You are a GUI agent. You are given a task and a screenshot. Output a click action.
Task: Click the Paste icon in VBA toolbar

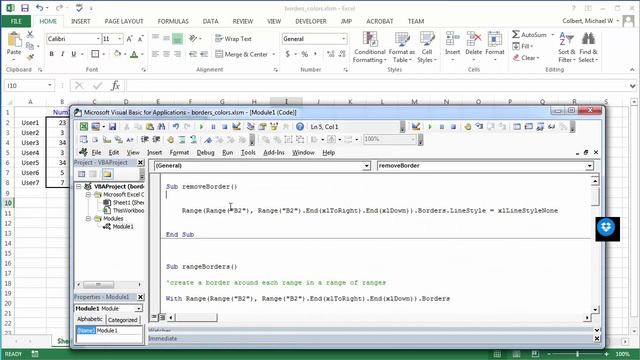coord(150,127)
